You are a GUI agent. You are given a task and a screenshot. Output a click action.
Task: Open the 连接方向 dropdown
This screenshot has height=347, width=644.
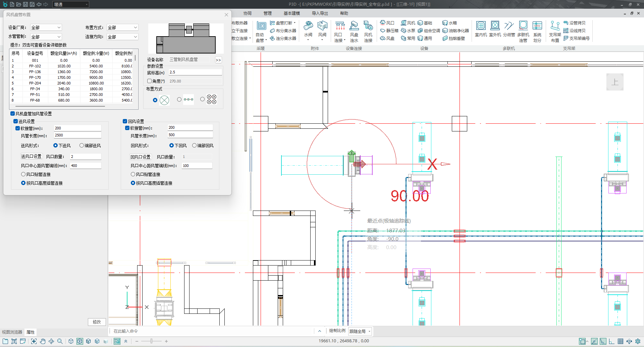pyautogui.click(x=122, y=37)
